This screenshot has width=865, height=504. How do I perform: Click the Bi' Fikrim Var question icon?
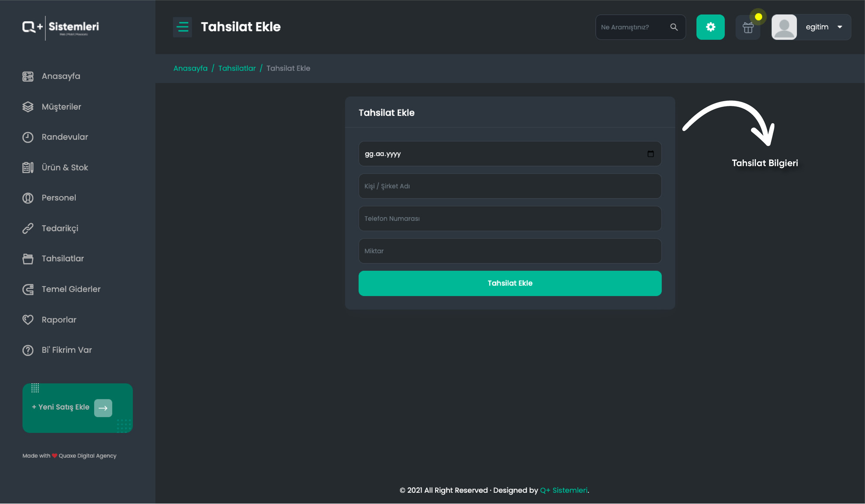pos(28,350)
